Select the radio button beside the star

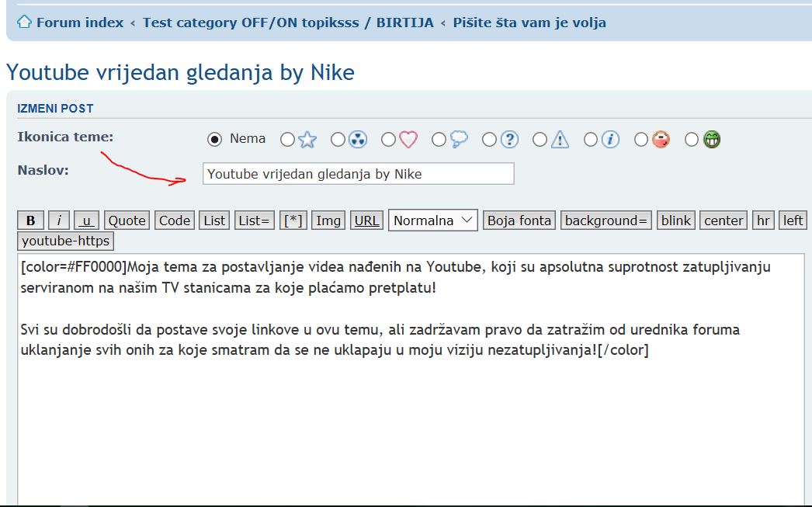tap(287, 140)
